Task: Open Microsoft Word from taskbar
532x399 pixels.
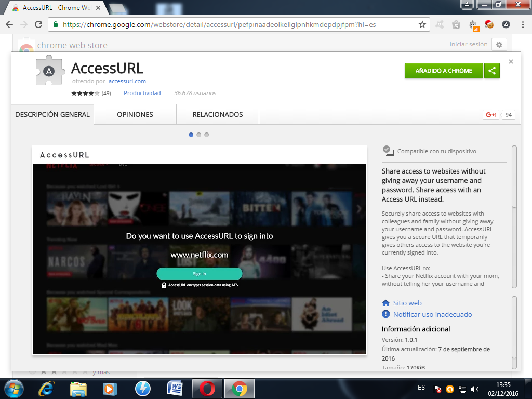Action: click(x=175, y=389)
